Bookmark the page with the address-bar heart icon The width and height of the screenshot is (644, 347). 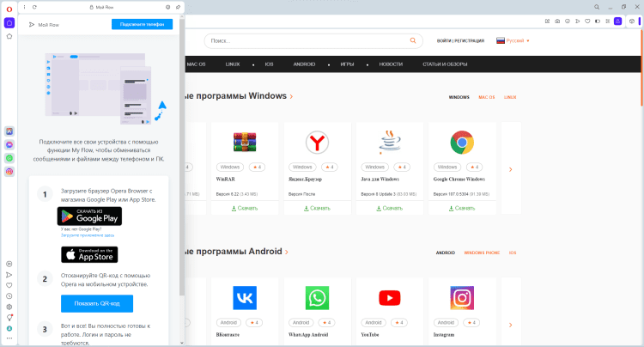[587, 21]
